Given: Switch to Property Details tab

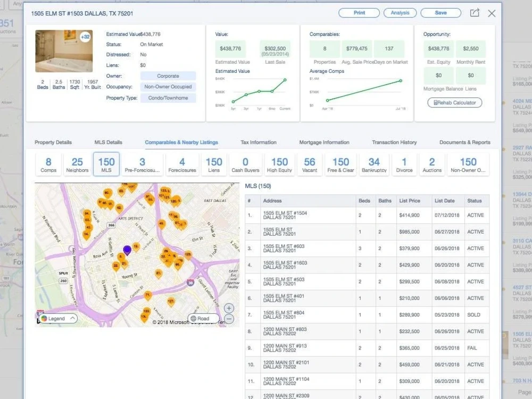Looking at the screenshot, I should coord(53,143).
